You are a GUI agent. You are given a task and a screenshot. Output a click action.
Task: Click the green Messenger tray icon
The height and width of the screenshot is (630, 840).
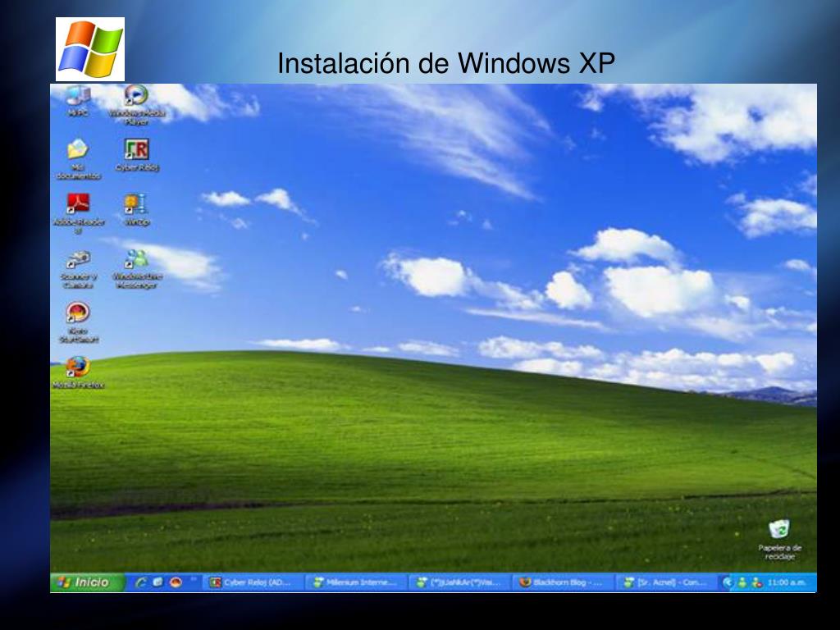coord(742,582)
